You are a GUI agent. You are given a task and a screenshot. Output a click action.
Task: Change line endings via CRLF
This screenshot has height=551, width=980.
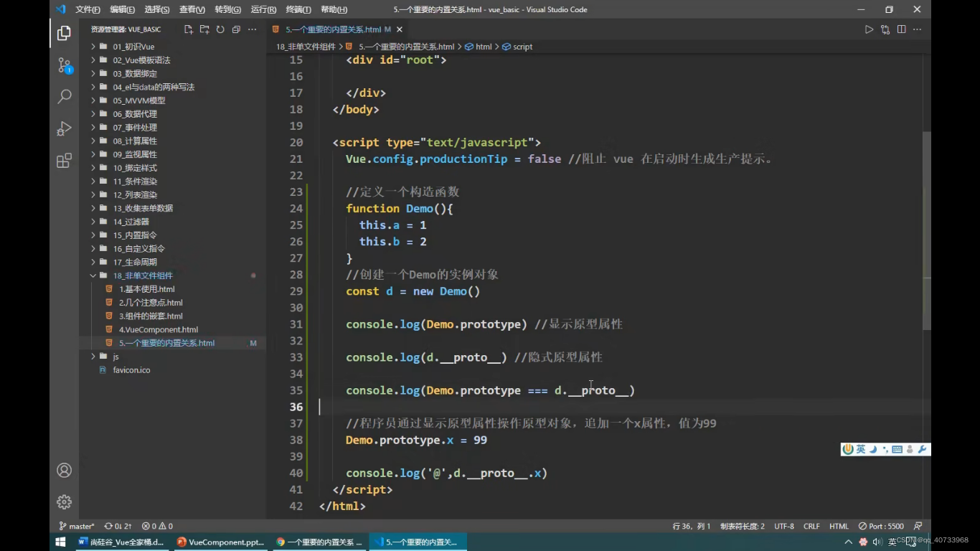coord(811,526)
